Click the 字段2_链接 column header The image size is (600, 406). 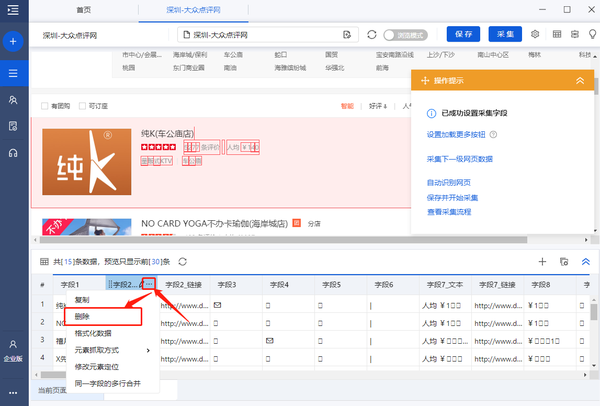pyautogui.click(x=183, y=285)
